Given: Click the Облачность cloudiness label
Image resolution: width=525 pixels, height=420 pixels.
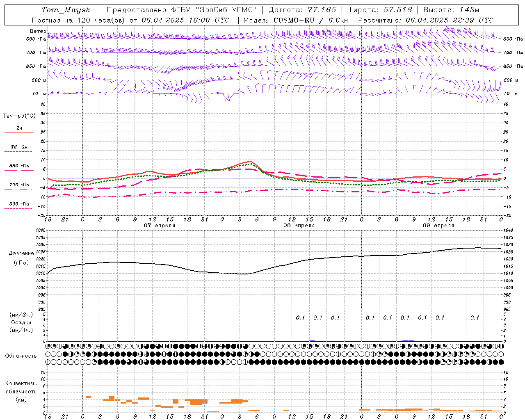Looking at the screenshot, I should pos(21,356).
